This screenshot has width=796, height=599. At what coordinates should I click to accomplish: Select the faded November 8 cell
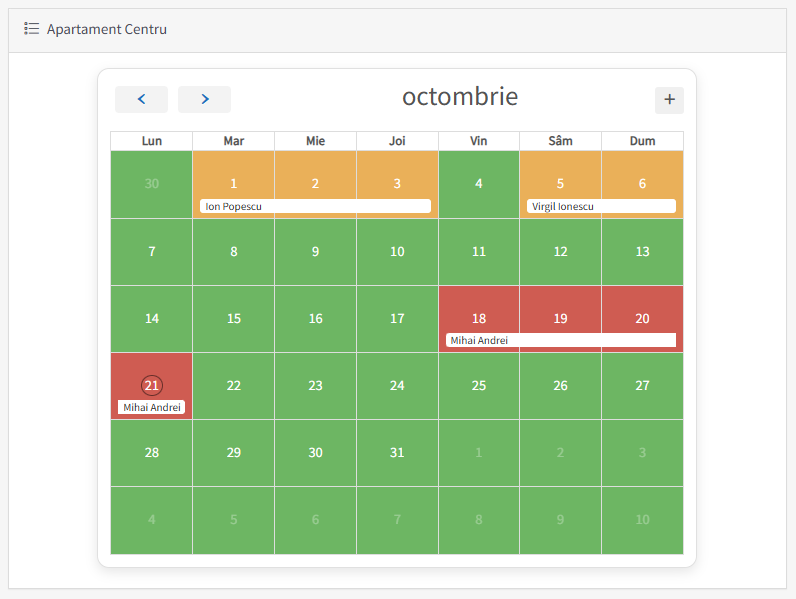pos(479,520)
